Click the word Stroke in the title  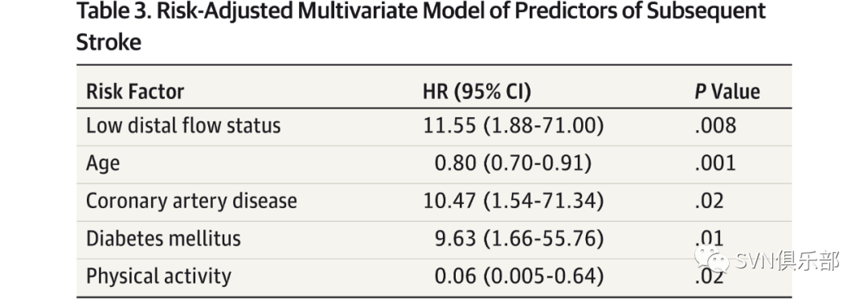(x=108, y=42)
